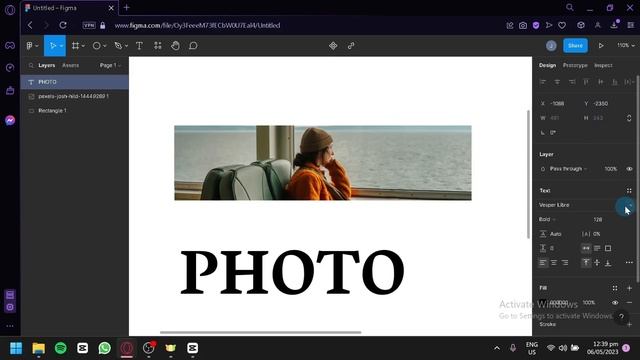Click the align vertical centers icon
Image resolution: width=640 pixels, height=360 pixels.
600,82
